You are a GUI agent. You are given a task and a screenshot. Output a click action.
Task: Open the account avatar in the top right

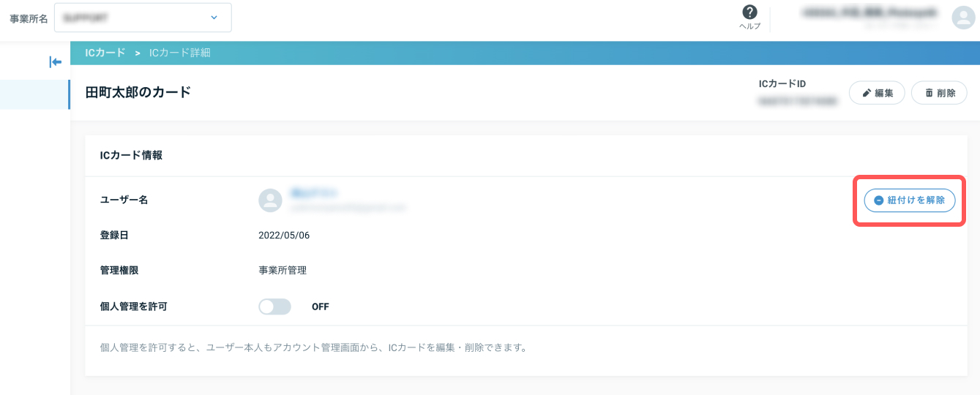tap(962, 18)
